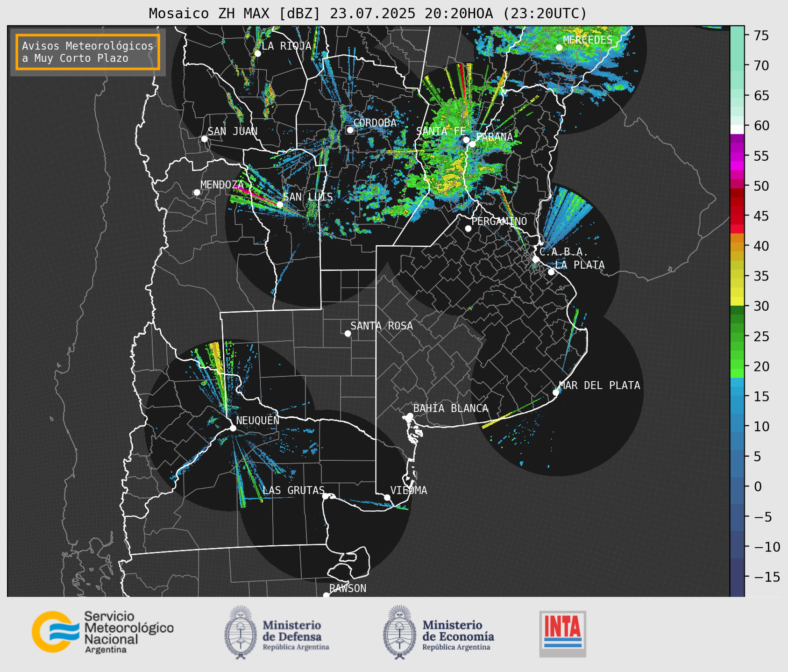Click the INTA logo
The width and height of the screenshot is (788, 672).
click(562, 634)
